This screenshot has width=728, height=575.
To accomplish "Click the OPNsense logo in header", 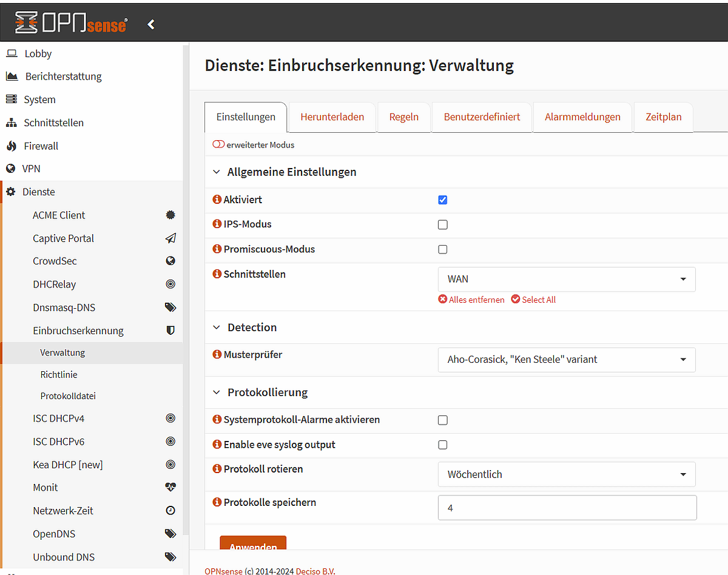I will coord(71,23).
